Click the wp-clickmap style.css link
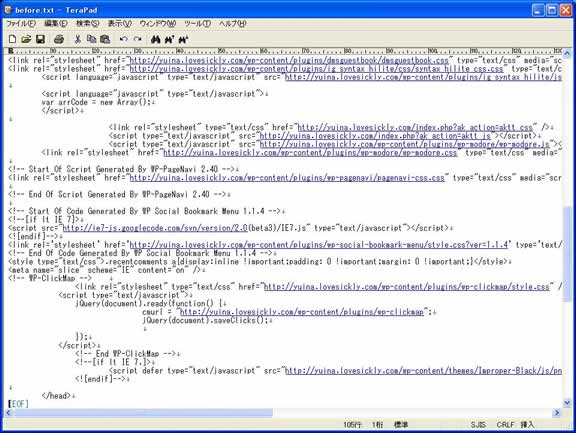 pos(407,287)
